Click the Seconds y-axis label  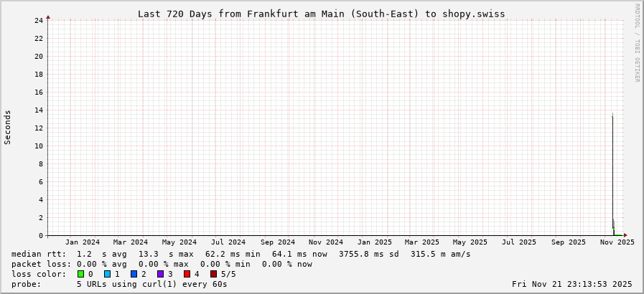(x=8, y=127)
